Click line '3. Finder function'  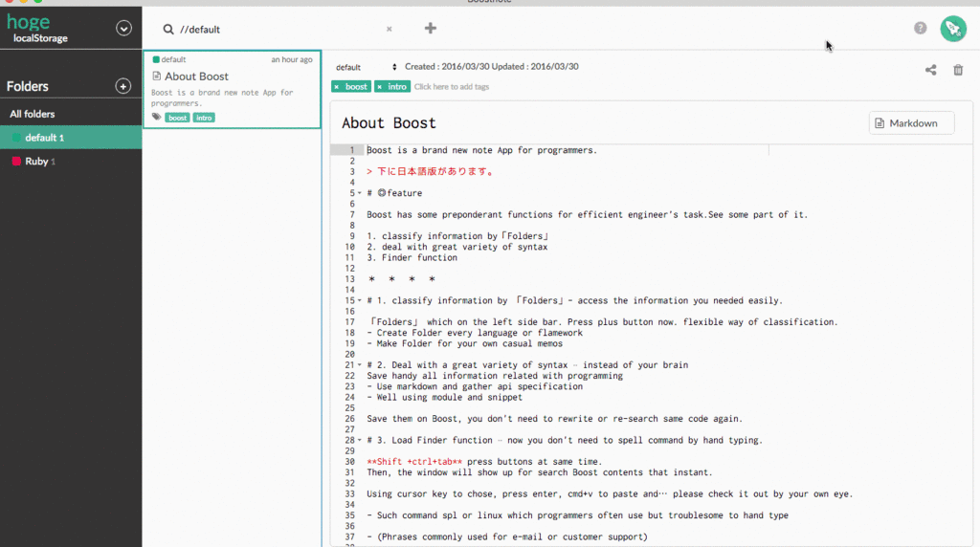coord(412,258)
